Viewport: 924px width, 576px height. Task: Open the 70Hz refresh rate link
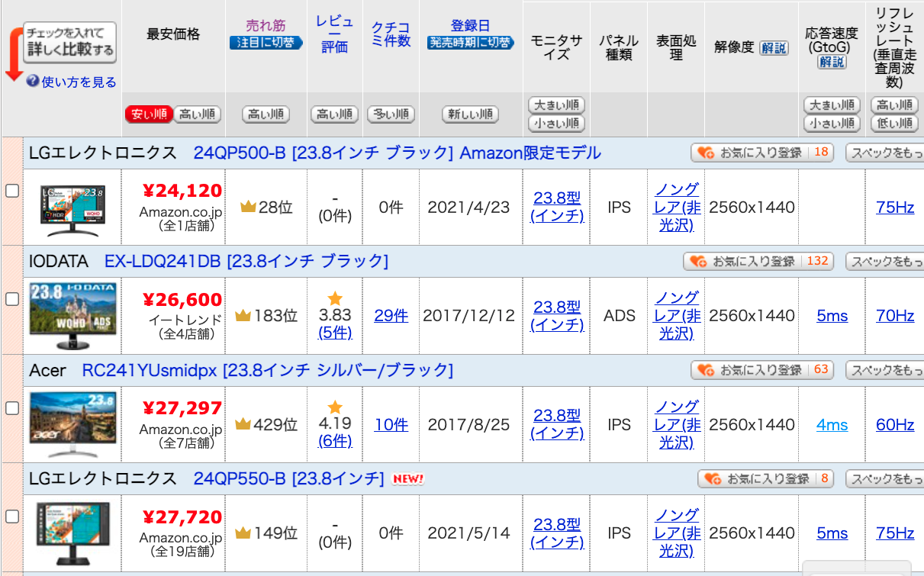[895, 315]
